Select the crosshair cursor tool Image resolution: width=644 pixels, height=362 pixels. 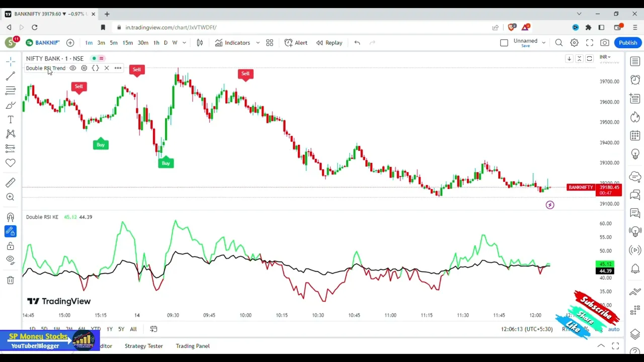coord(10,61)
